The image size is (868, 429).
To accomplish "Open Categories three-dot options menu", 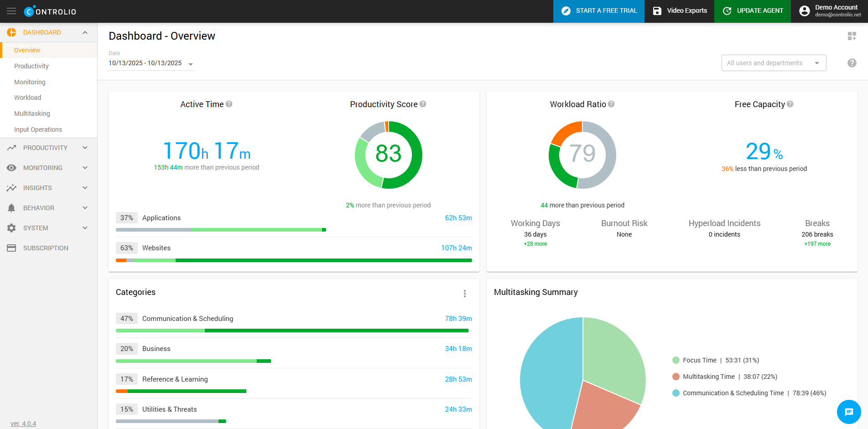I will 464,294.
